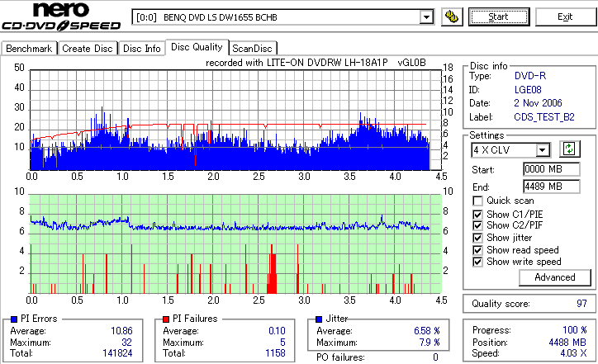The width and height of the screenshot is (598, 364).
Task: Click the 4 X CLV speed combo box
Action: point(510,150)
